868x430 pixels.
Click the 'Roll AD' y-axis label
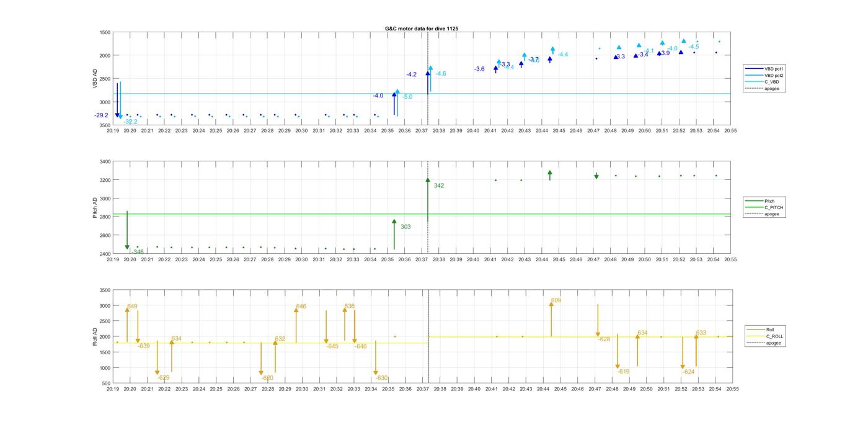pos(95,337)
